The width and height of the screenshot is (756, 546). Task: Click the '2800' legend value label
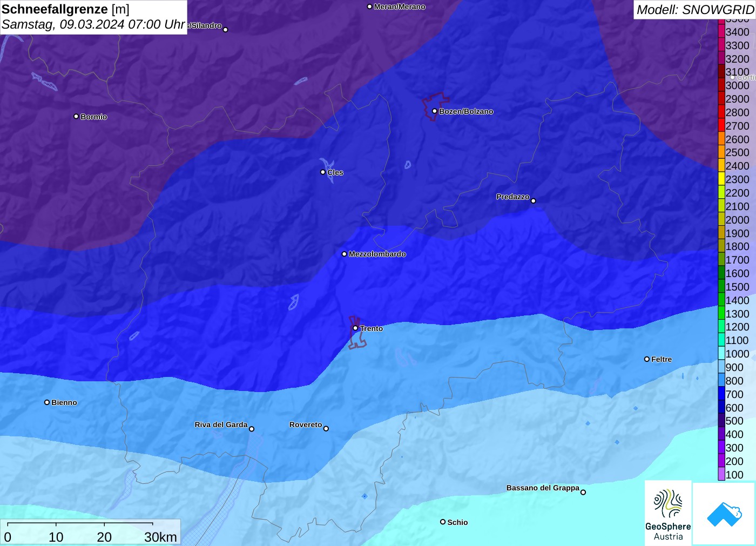tap(737, 112)
